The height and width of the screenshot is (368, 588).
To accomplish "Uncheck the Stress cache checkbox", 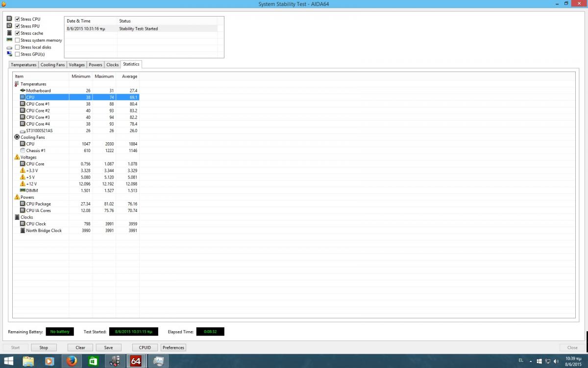I will point(18,33).
